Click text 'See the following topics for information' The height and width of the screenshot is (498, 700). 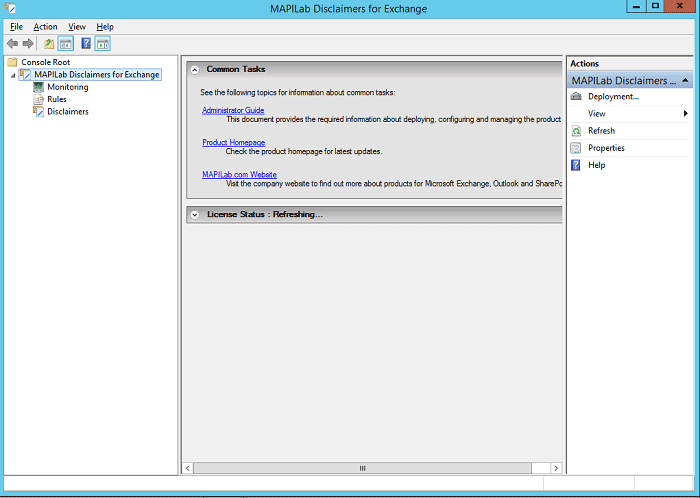(x=297, y=92)
